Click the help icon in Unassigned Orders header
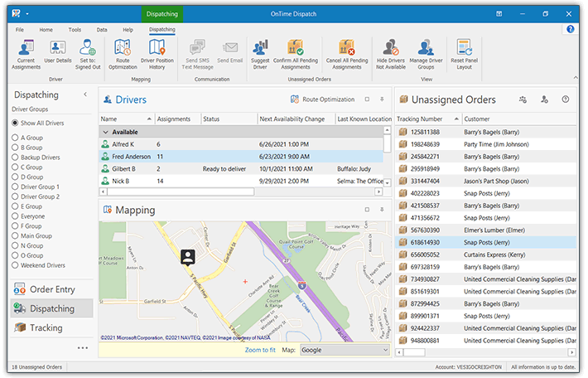The image size is (588, 378). [x=566, y=99]
